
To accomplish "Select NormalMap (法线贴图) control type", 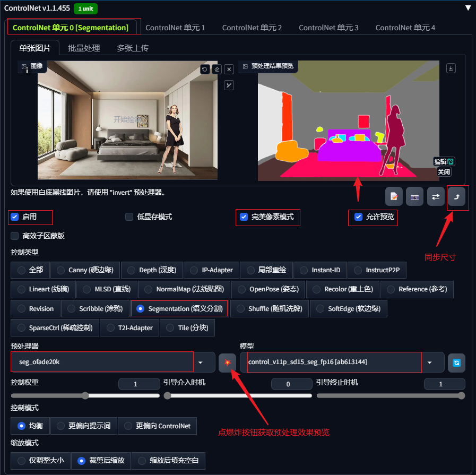I will (x=184, y=289).
